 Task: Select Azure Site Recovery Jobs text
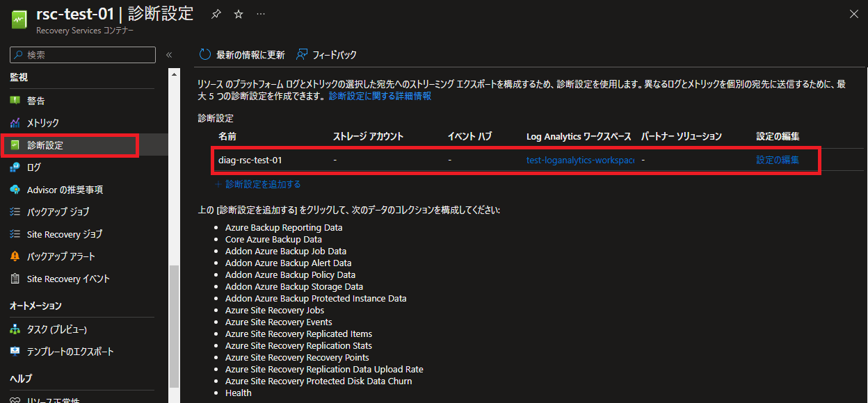(x=275, y=310)
